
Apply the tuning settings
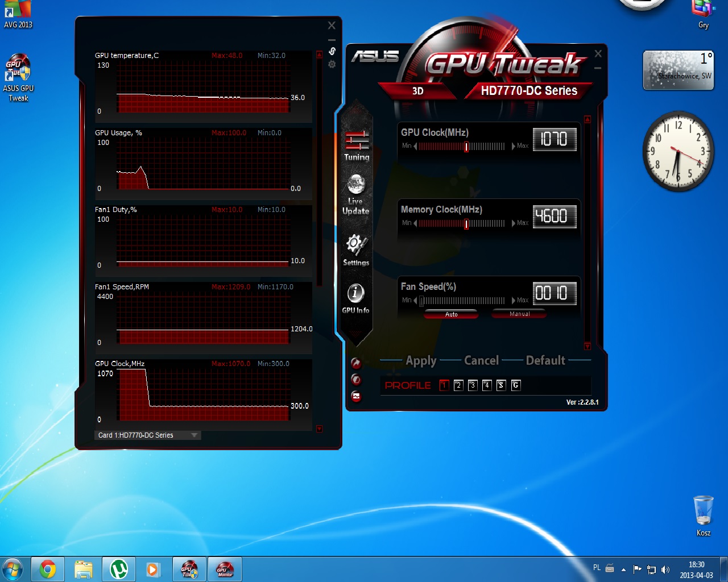421,360
